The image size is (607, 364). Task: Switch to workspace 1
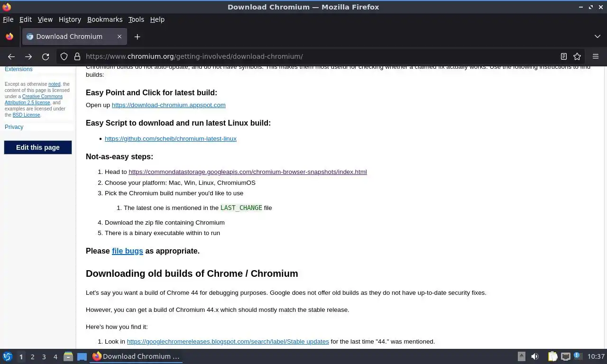[21, 356]
